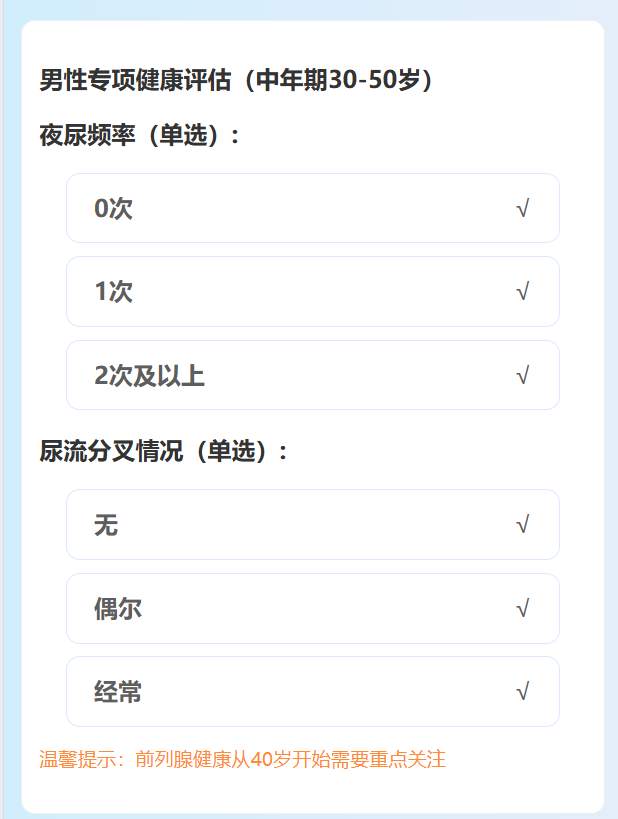The image size is (618, 819).
Task: Click the （单选）text after 夜尿频率
Action: (183, 135)
